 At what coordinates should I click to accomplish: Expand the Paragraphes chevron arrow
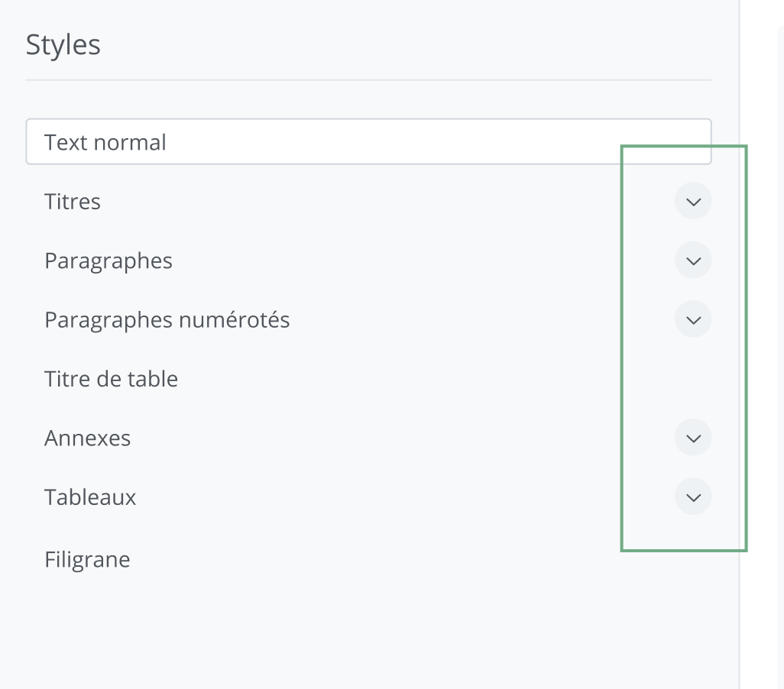tap(693, 260)
